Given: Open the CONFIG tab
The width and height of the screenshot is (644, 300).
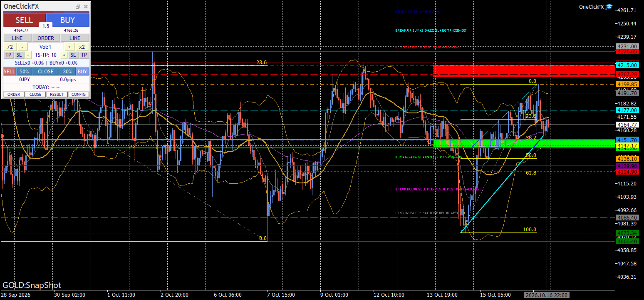Looking at the screenshot, I should tap(79, 94).
